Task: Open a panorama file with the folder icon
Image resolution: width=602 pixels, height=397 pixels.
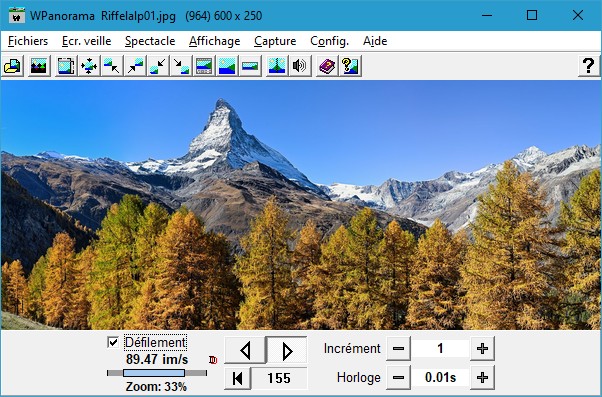Action: pos(13,66)
